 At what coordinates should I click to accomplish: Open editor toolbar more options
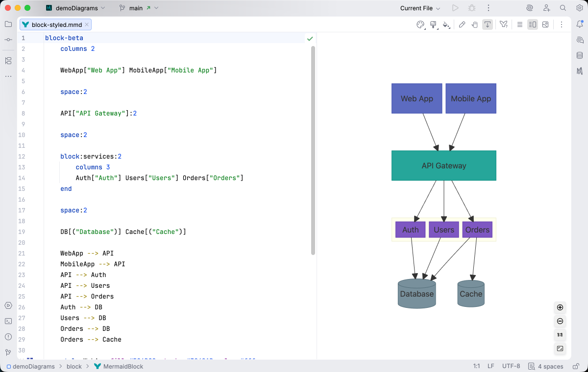pyautogui.click(x=562, y=24)
